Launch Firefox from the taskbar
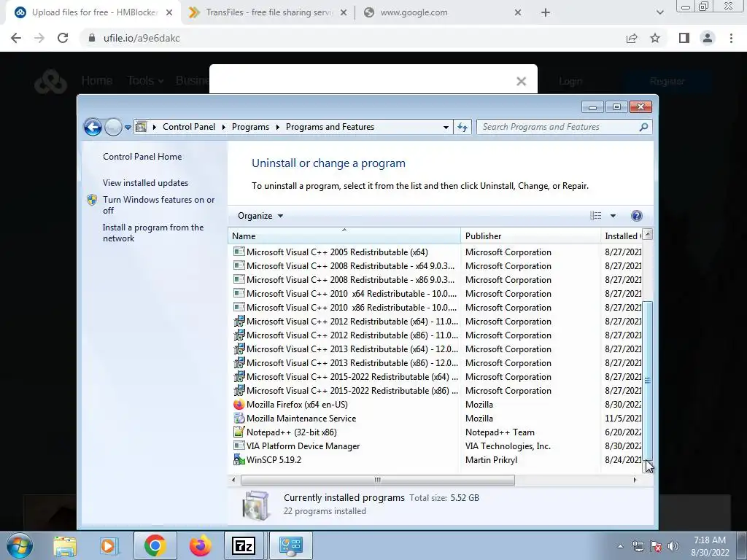This screenshot has height=560, width=747. [200, 545]
